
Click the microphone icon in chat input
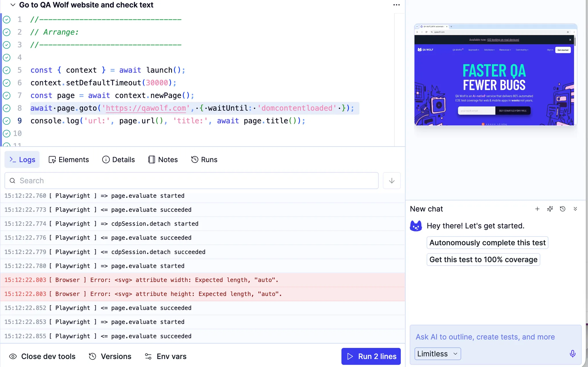572,353
